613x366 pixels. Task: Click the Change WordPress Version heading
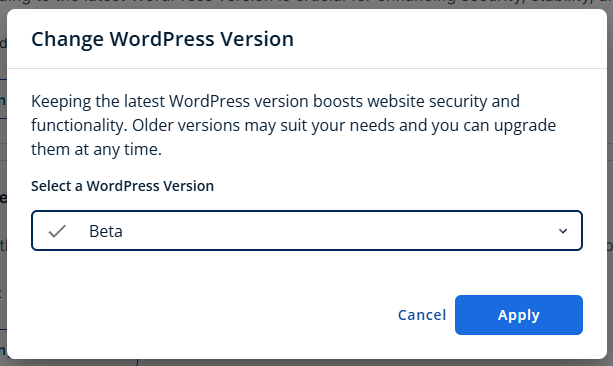click(x=162, y=39)
